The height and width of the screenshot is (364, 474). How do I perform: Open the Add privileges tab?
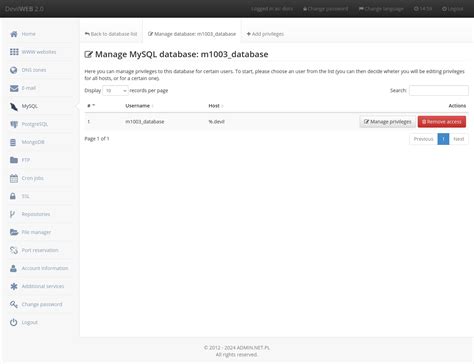(265, 34)
